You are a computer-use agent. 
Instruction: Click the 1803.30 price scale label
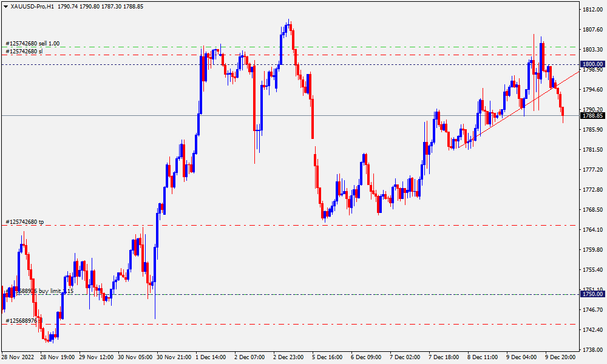[x=592, y=50]
